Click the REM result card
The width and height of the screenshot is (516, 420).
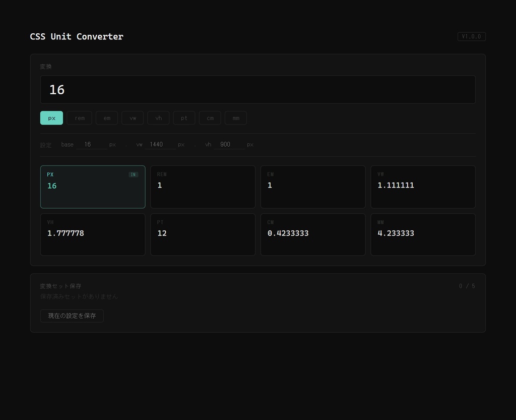pyautogui.click(x=203, y=187)
